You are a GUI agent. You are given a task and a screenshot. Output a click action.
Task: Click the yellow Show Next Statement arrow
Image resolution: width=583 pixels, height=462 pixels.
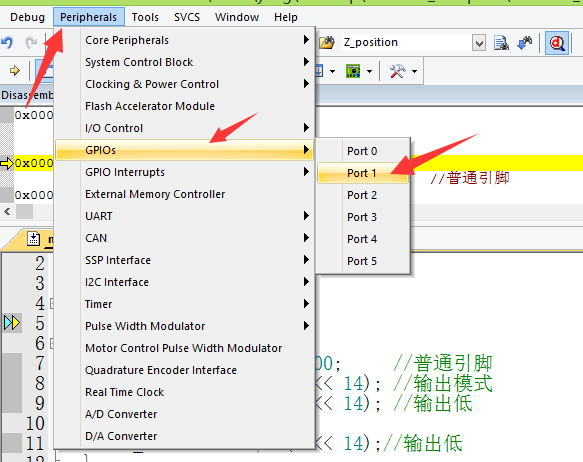[x=15, y=70]
